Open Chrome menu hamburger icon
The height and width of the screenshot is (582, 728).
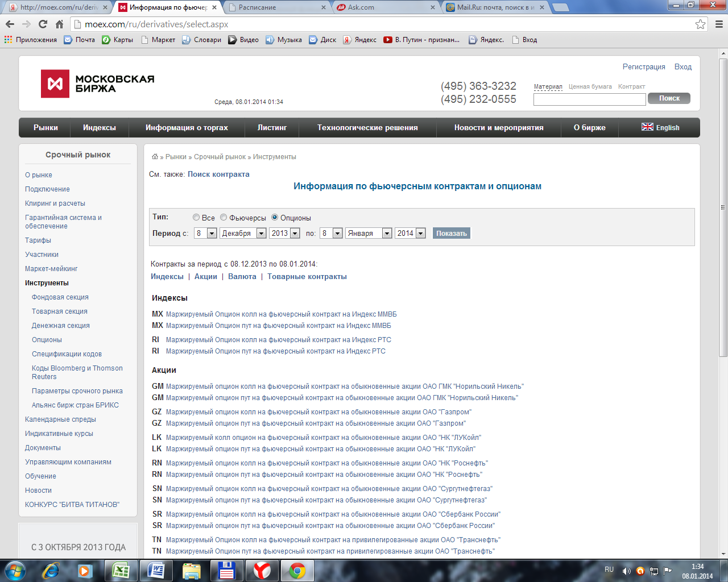pos(719,24)
